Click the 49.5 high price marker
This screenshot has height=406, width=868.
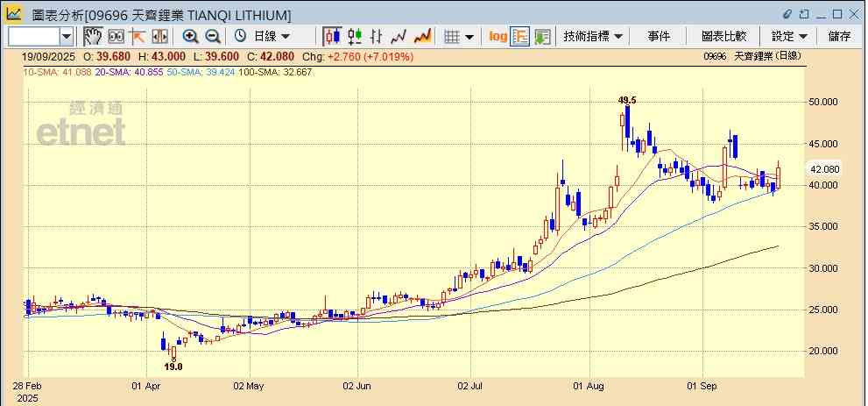[x=627, y=100]
